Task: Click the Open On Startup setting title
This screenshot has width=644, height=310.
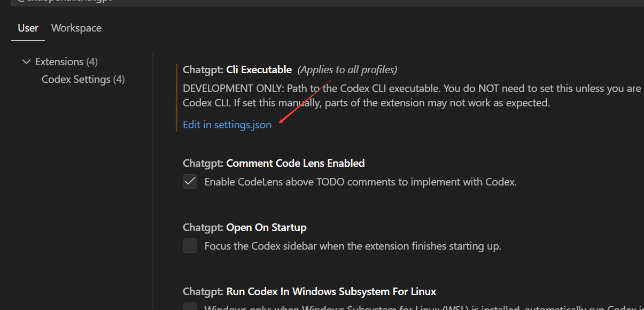Action: (266, 227)
